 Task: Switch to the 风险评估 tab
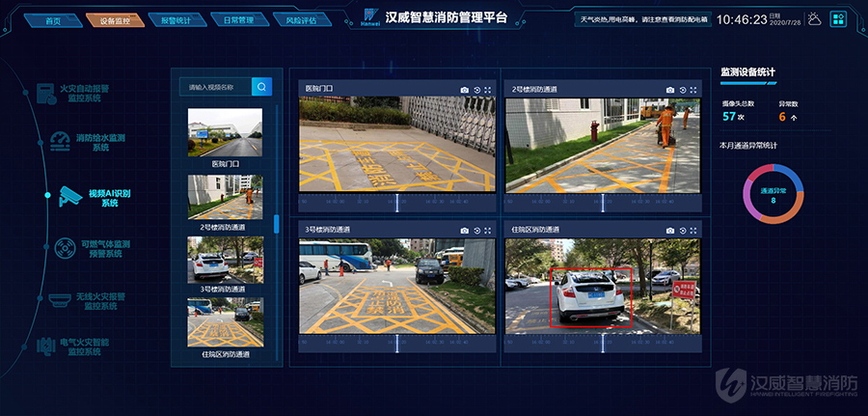coord(301,20)
